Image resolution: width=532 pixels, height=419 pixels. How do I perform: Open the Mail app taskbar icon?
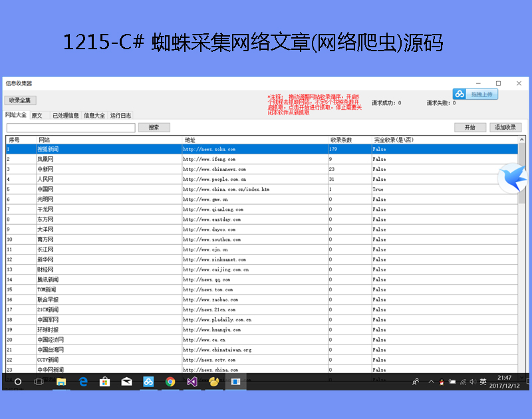(x=126, y=382)
